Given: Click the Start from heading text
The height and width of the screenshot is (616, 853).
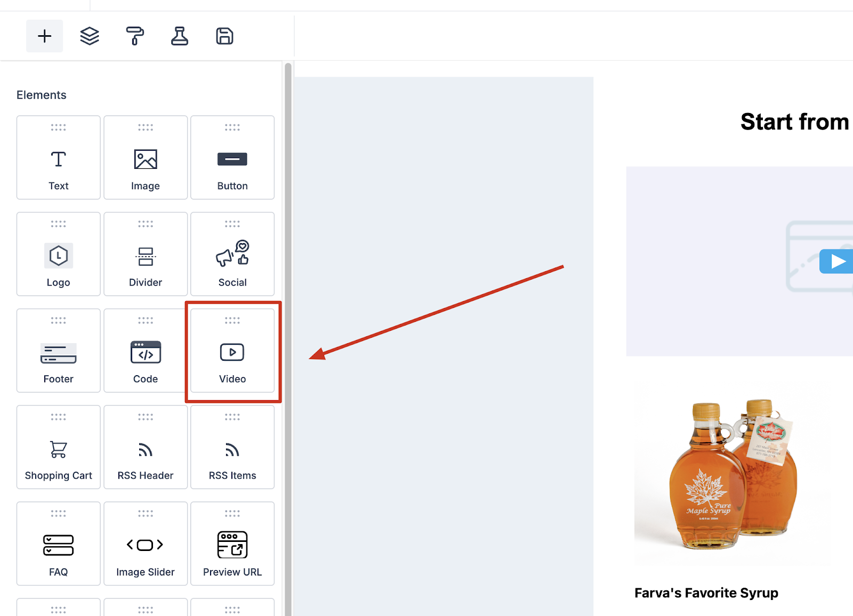Looking at the screenshot, I should tap(795, 121).
